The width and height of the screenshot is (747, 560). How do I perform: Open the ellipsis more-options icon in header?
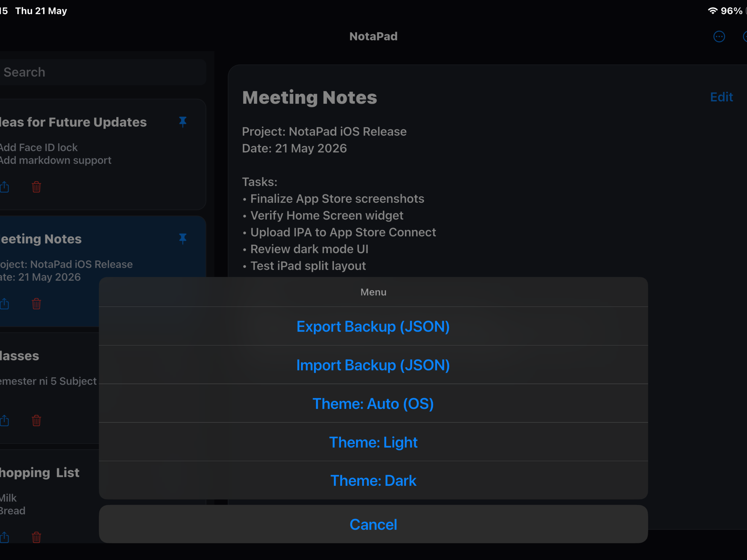click(719, 36)
